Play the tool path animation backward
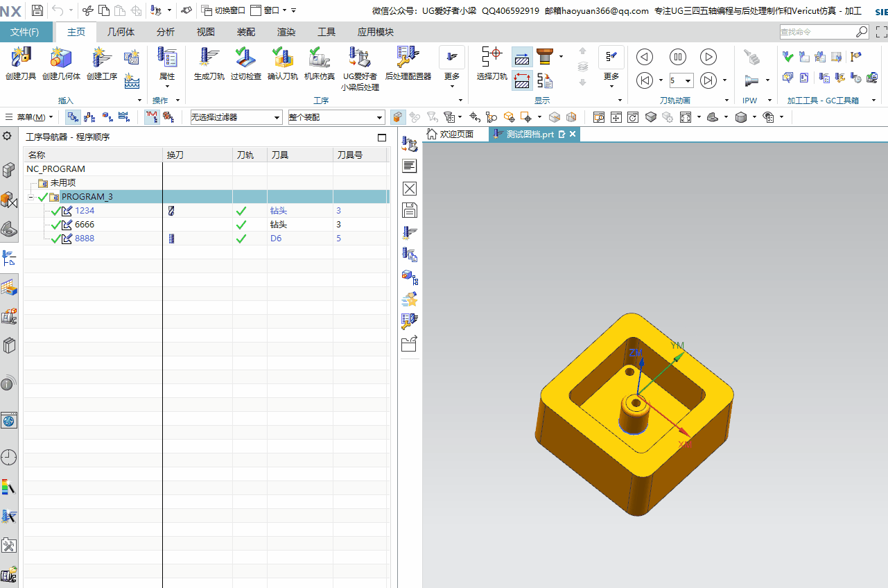Viewport: 888px width, 588px height. point(645,58)
